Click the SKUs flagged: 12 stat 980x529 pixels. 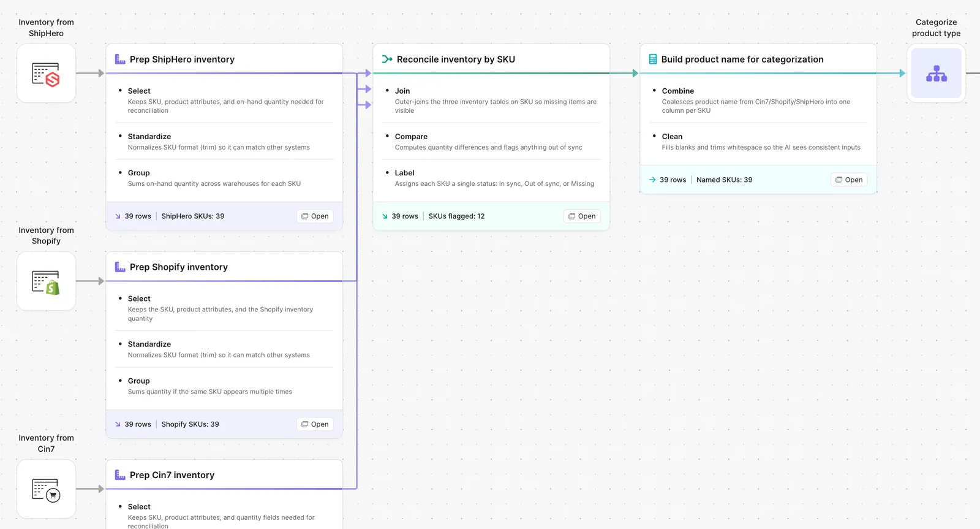tap(456, 216)
